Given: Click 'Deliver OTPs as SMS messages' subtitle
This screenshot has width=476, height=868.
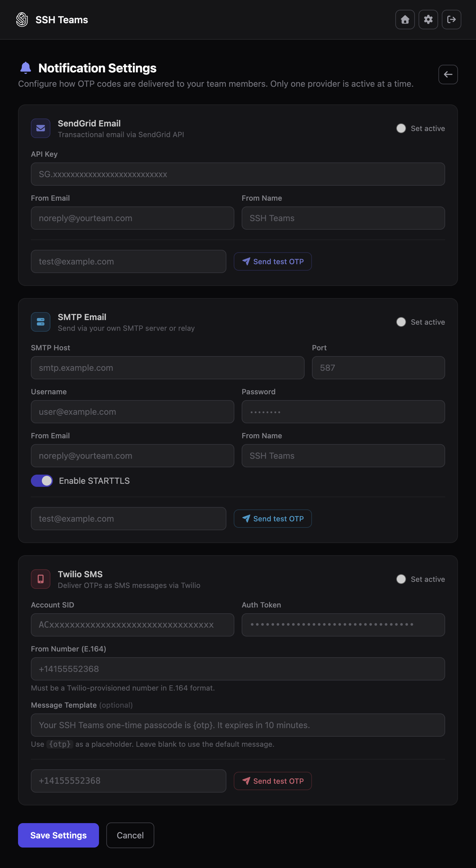Looking at the screenshot, I should [129, 585].
